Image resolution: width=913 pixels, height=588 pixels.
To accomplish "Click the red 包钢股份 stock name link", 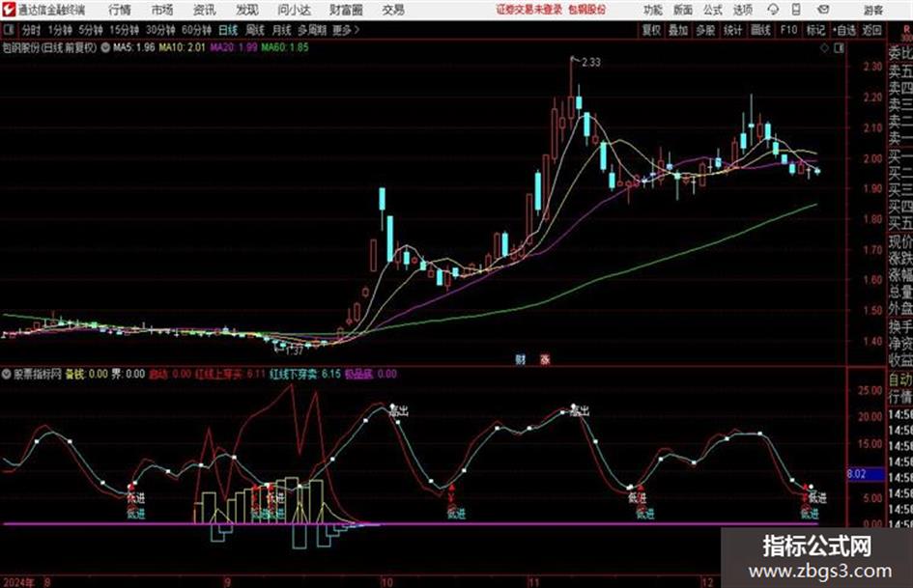I will (587, 10).
